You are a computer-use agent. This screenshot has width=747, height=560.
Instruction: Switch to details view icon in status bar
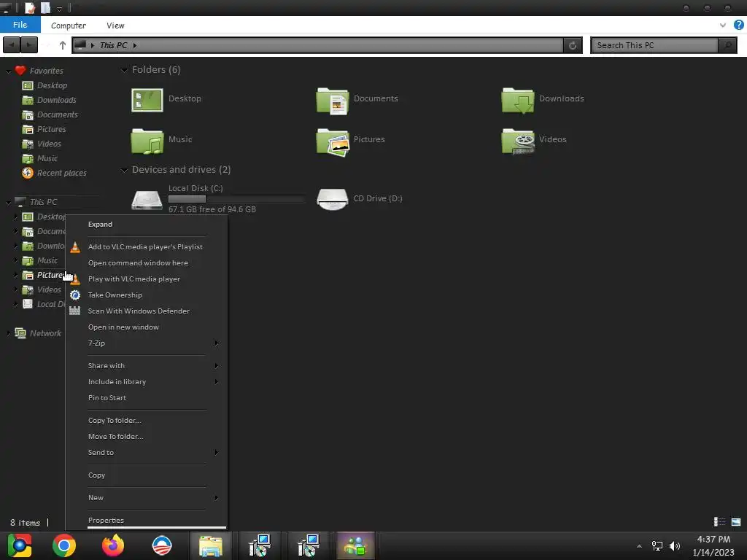tap(719, 522)
